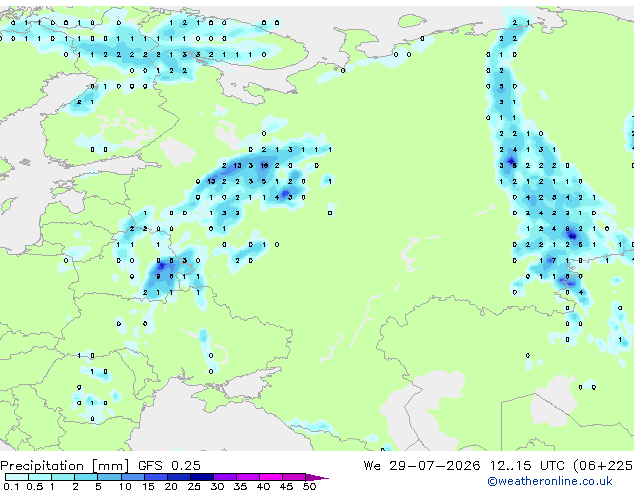This screenshot has width=634, height=490.
Task: Pick the 40–45 mm legend color swatch
Action: [271, 477]
